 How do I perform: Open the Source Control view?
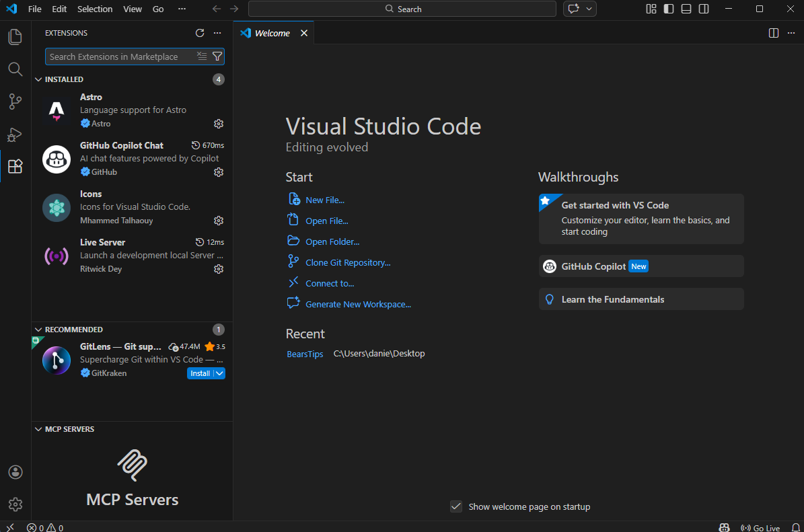click(x=15, y=101)
